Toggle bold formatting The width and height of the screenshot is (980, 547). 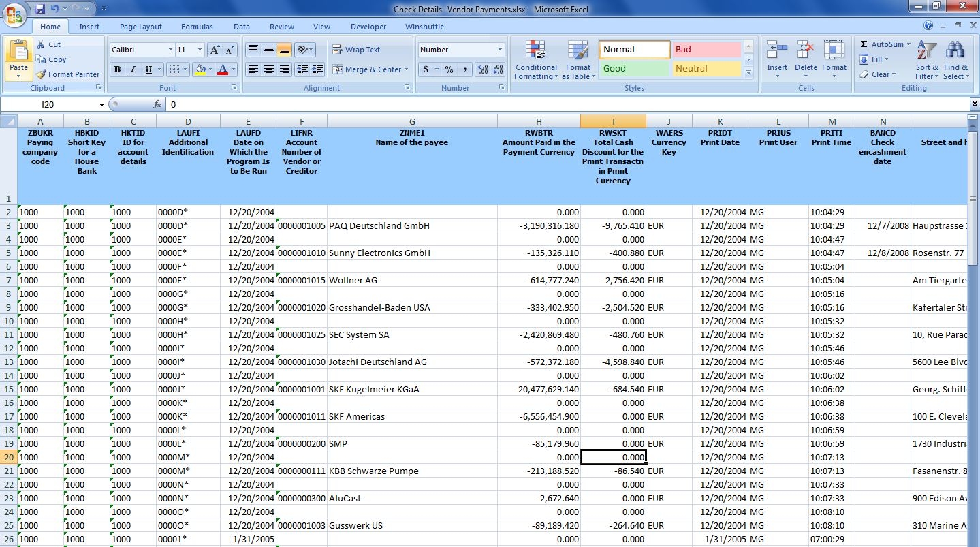click(115, 69)
